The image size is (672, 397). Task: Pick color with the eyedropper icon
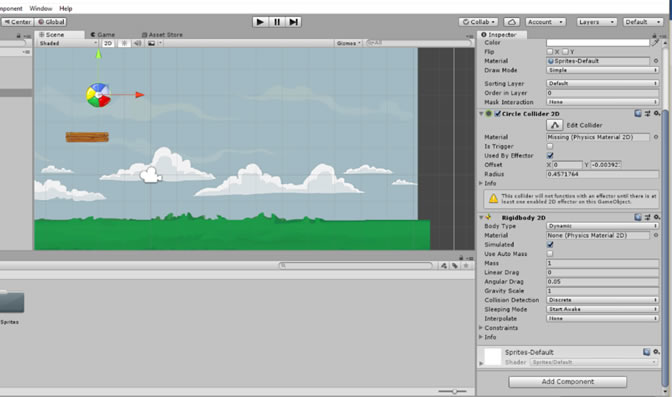click(x=655, y=42)
